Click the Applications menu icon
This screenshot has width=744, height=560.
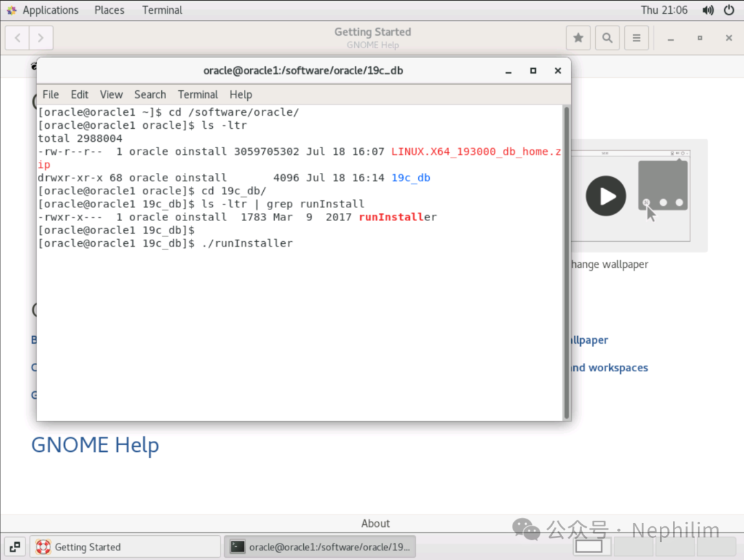tap(12, 10)
